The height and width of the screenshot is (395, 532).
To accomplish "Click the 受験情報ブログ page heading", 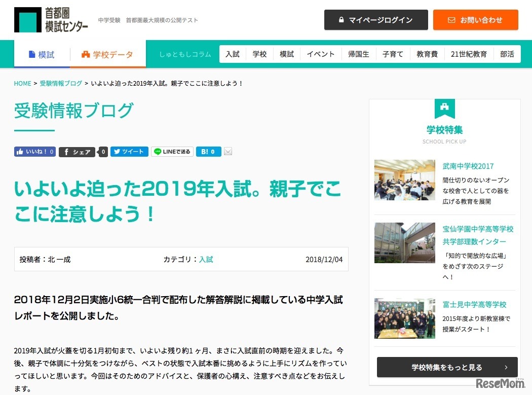I will pyautogui.click(x=73, y=111).
